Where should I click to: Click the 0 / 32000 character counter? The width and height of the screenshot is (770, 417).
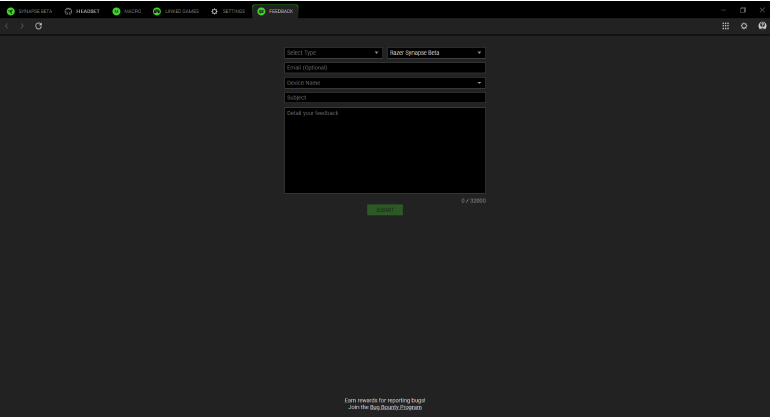[x=473, y=201]
